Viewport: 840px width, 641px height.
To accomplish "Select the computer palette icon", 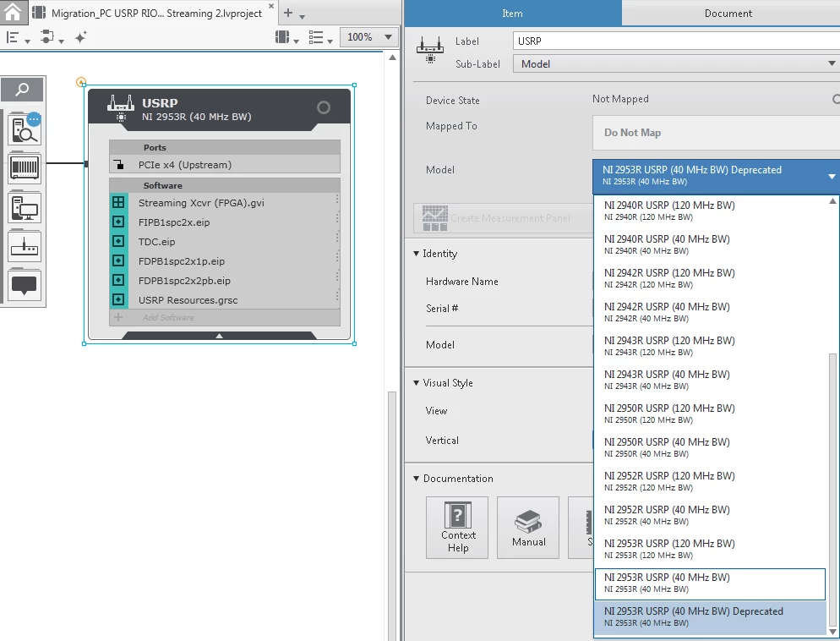I will coord(25,207).
